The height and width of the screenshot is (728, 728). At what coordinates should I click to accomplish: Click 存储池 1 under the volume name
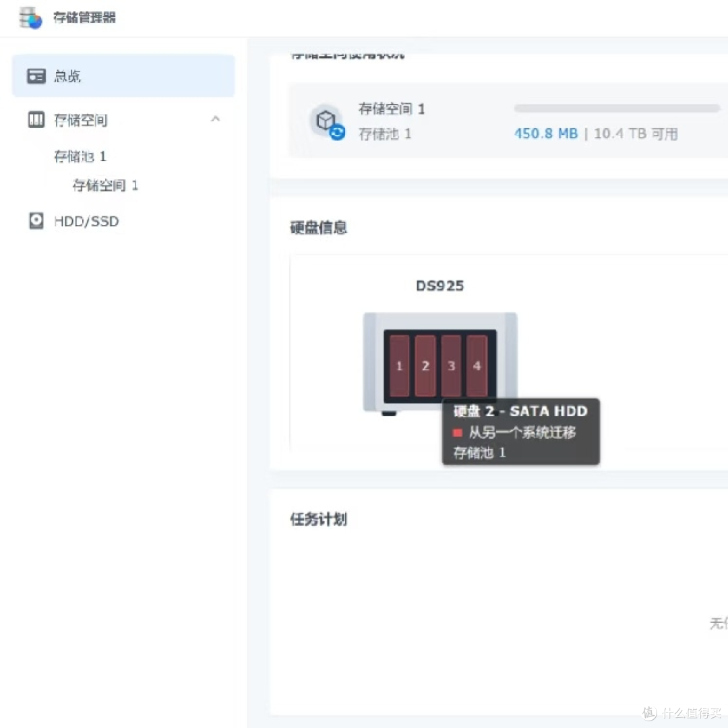385,134
